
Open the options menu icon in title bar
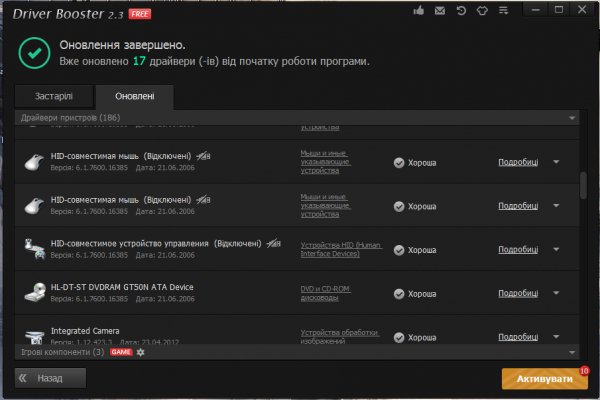[504, 10]
